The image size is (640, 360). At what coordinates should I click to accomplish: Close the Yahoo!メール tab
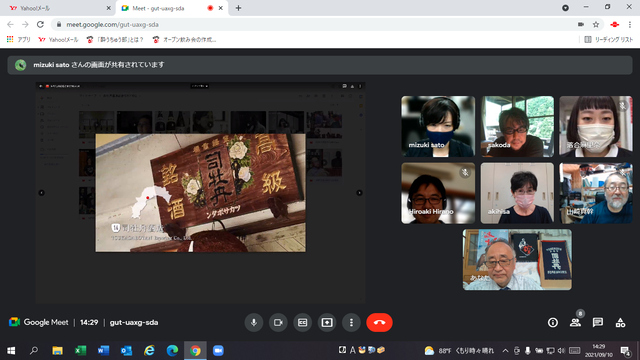[109, 8]
